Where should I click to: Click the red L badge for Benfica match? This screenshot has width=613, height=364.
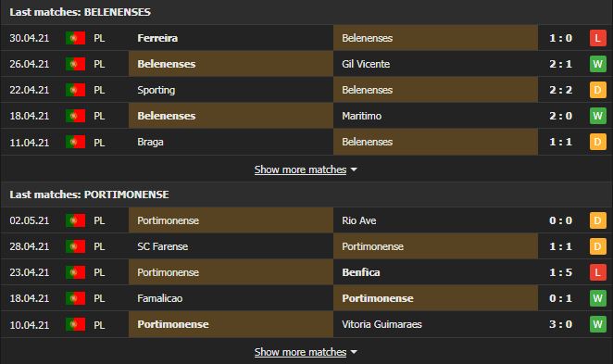tap(598, 272)
